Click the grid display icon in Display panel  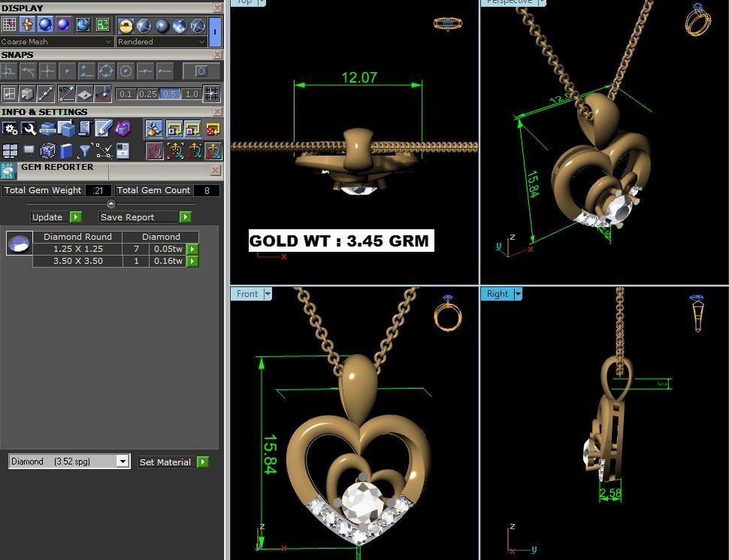pos(9,24)
